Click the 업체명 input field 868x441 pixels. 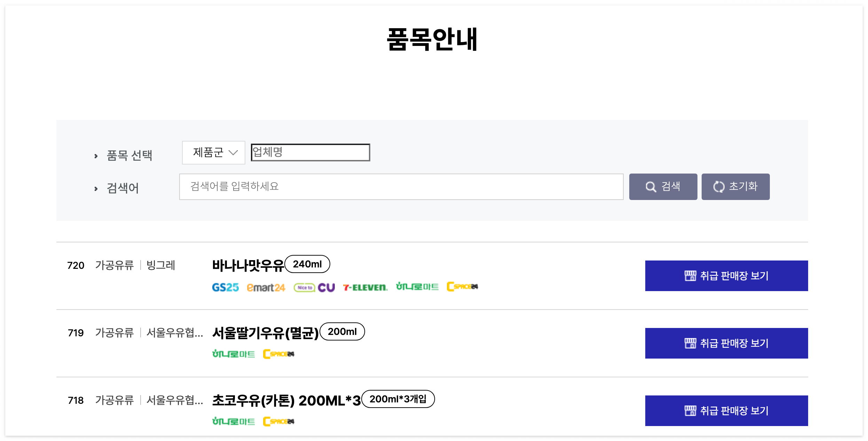coord(310,152)
